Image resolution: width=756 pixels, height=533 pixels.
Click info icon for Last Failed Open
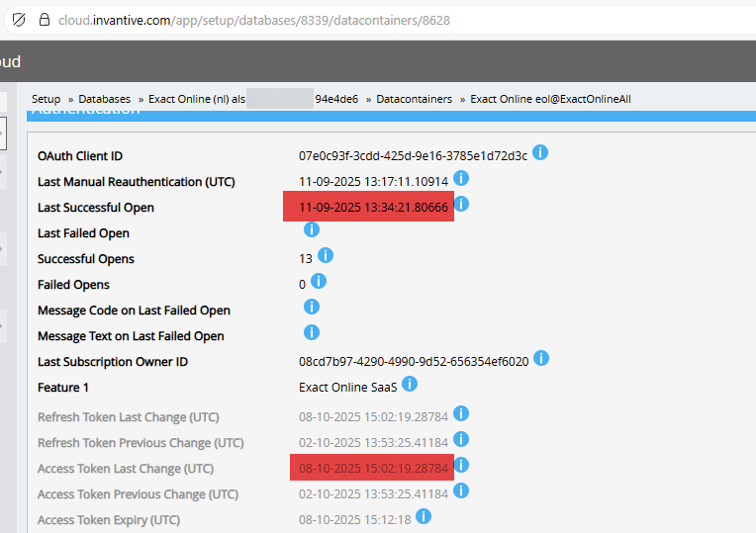(x=312, y=230)
